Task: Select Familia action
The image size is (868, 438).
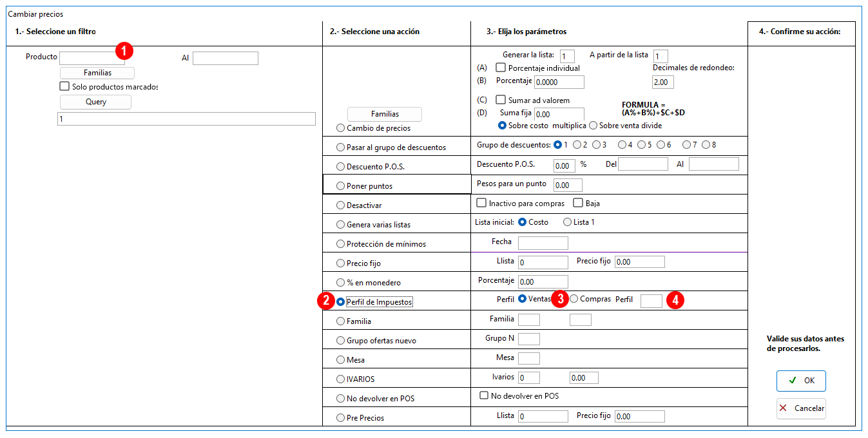Action: [x=340, y=321]
